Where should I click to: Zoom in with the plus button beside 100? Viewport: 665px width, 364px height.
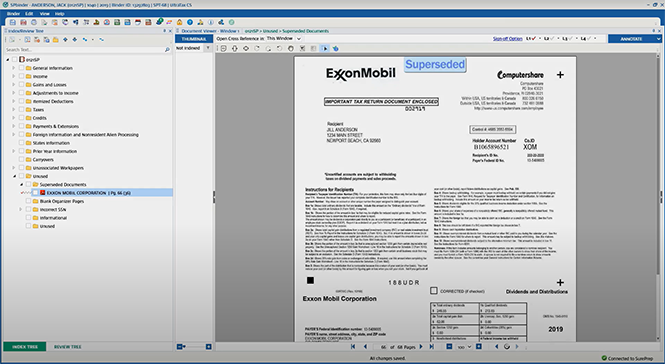(478, 347)
